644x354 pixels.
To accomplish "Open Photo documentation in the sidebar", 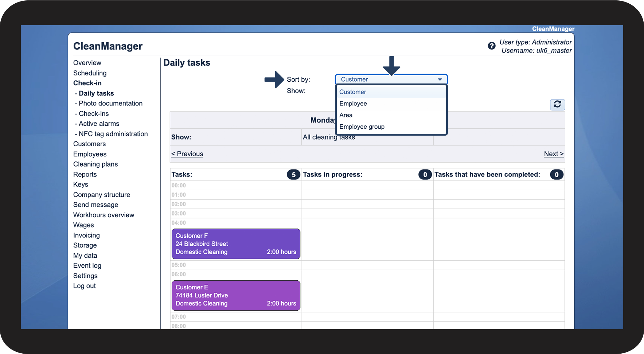I will click(x=110, y=104).
